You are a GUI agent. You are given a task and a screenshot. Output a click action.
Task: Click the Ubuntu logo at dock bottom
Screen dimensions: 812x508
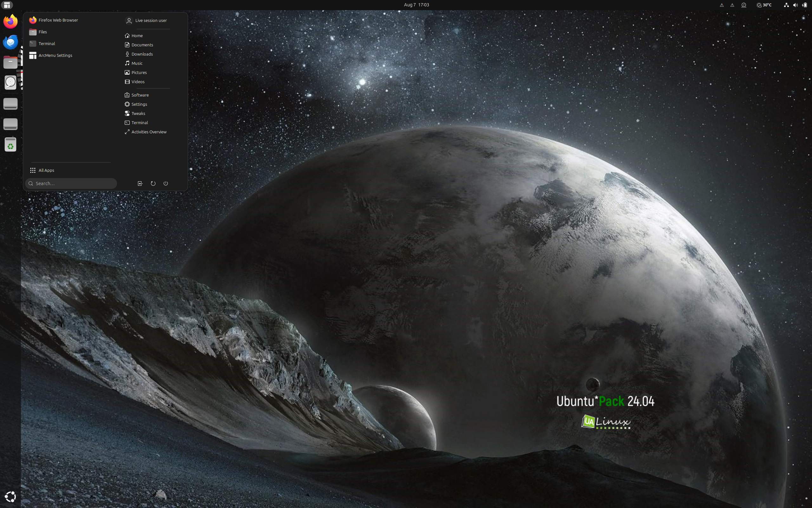coord(10,496)
